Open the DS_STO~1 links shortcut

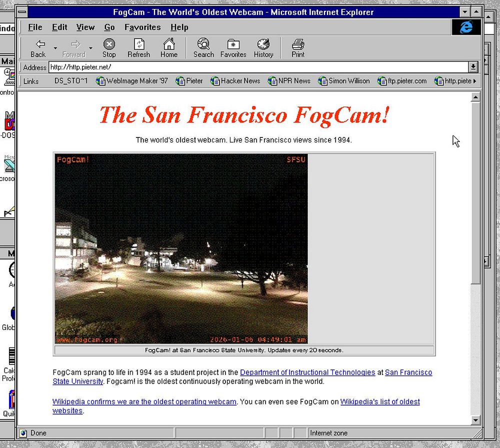point(71,81)
